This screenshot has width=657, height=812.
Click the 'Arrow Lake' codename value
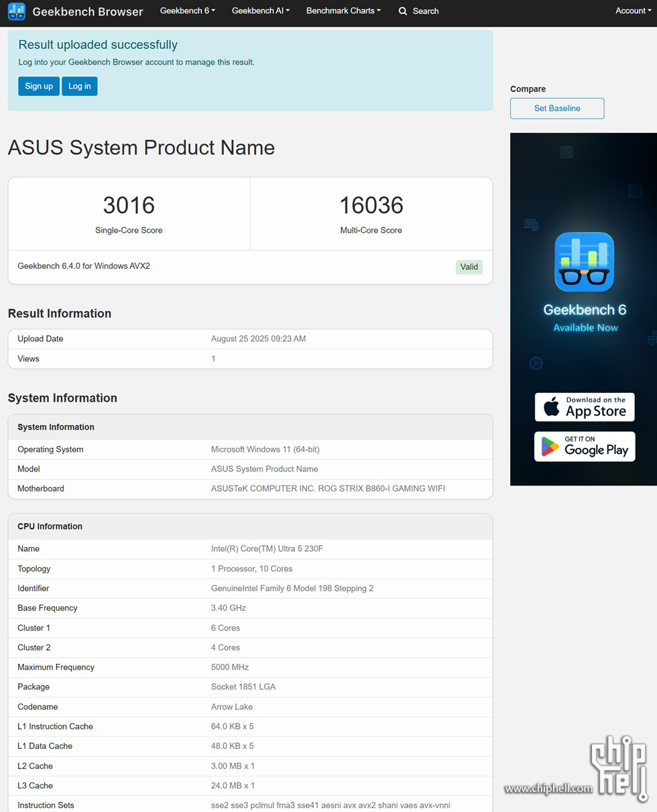point(232,707)
